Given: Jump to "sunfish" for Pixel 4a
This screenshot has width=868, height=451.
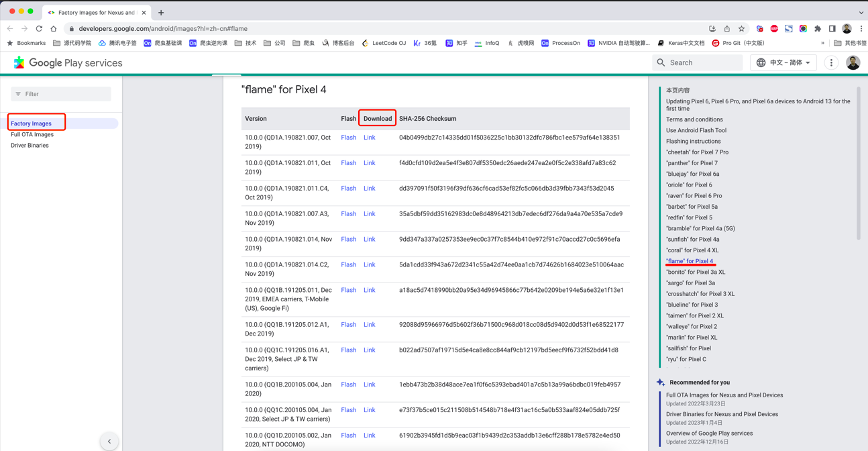Looking at the screenshot, I should point(692,239).
